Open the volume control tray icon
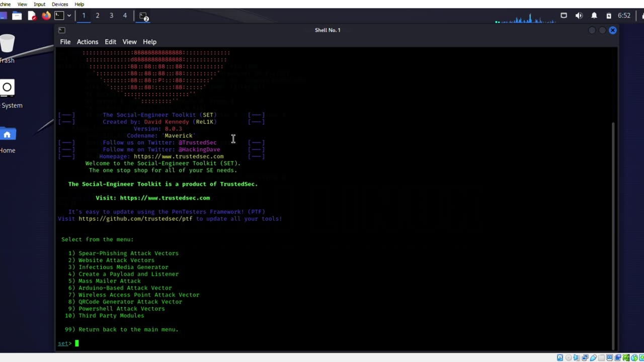 [x=579, y=16]
